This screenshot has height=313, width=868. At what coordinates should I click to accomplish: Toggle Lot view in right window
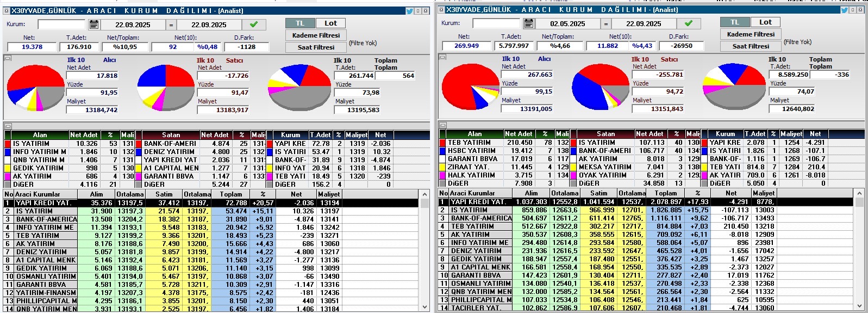(765, 22)
